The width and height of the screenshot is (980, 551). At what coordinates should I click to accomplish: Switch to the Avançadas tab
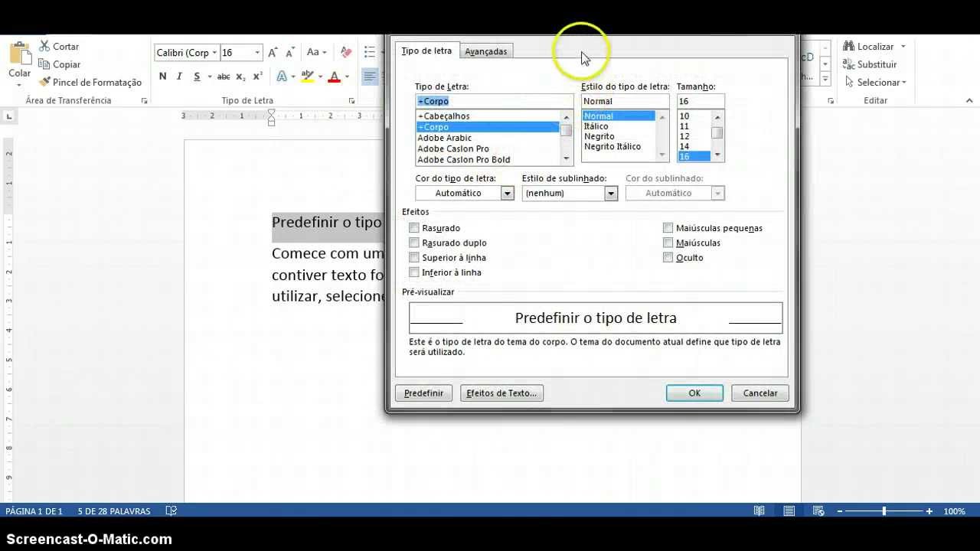[x=486, y=51]
